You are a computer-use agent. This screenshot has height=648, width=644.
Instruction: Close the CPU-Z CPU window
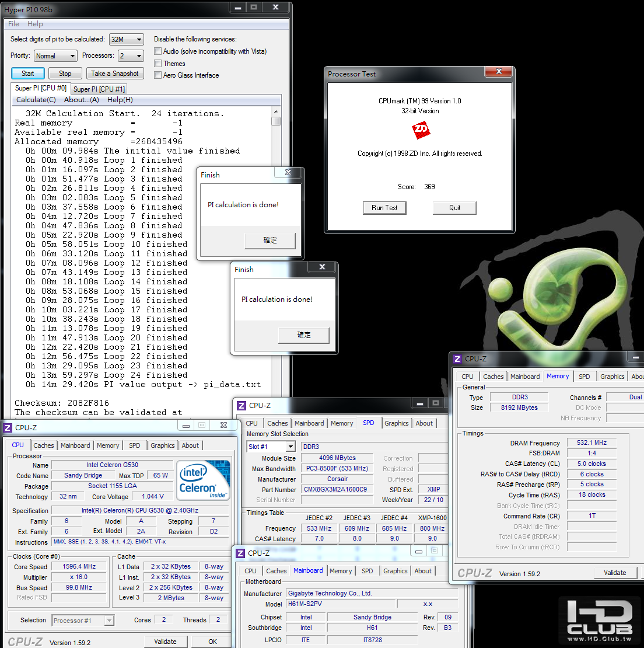223,425
